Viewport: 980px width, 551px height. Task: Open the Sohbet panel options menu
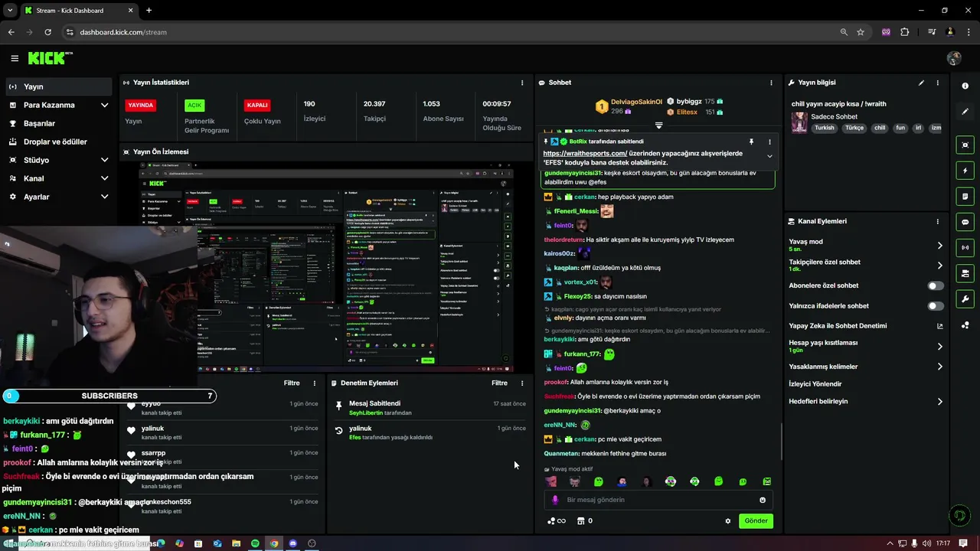point(771,83)
